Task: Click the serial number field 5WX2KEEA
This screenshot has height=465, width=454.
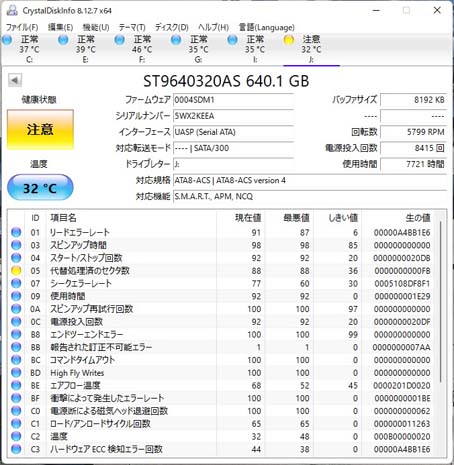Action: 233,116
